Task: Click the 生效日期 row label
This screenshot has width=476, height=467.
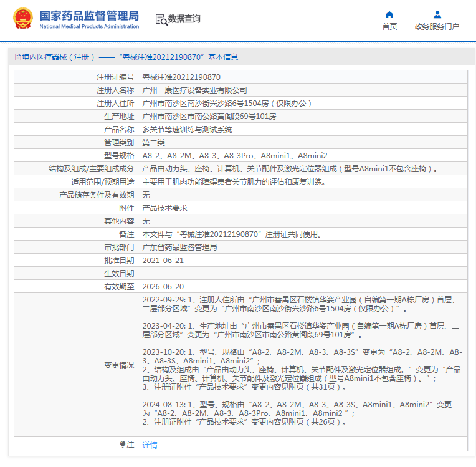Action: click(x=119, y=274)
